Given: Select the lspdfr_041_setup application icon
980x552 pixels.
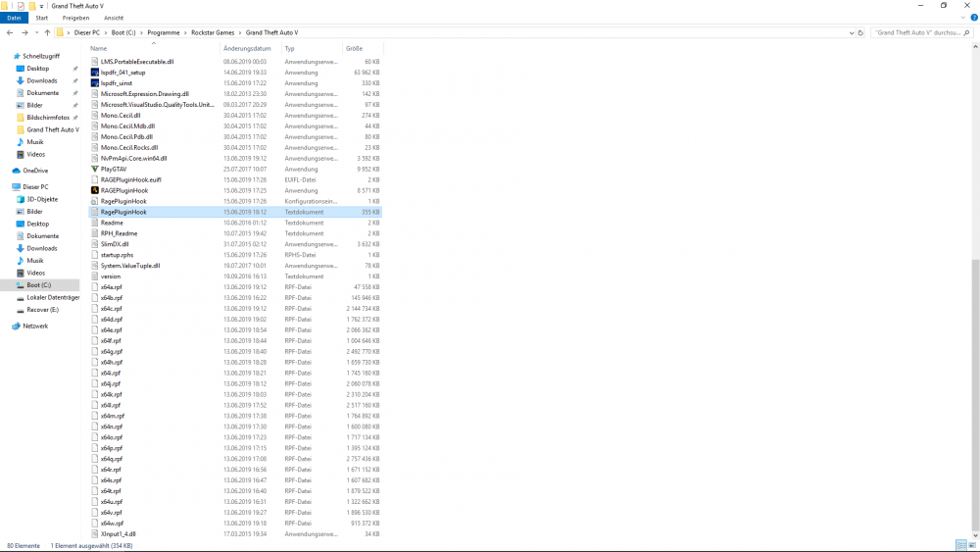Looking at the screenshot, I should click(x=95, y=73).
